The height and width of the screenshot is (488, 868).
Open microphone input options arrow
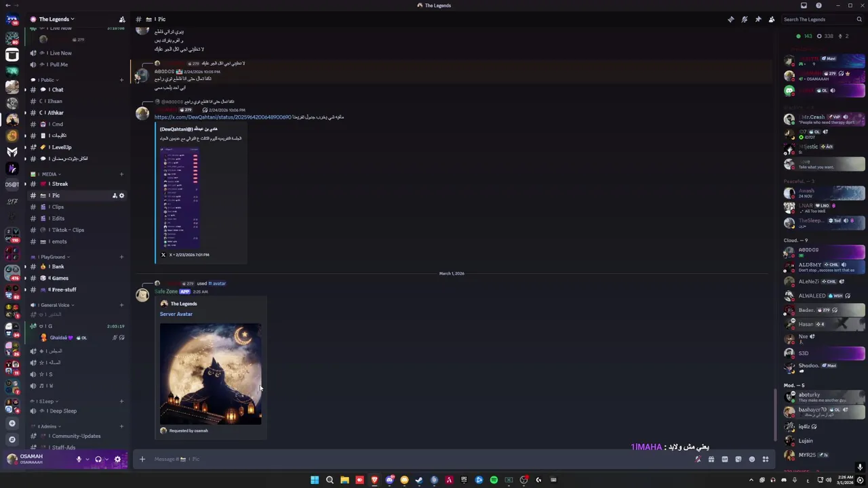[87, 460]
